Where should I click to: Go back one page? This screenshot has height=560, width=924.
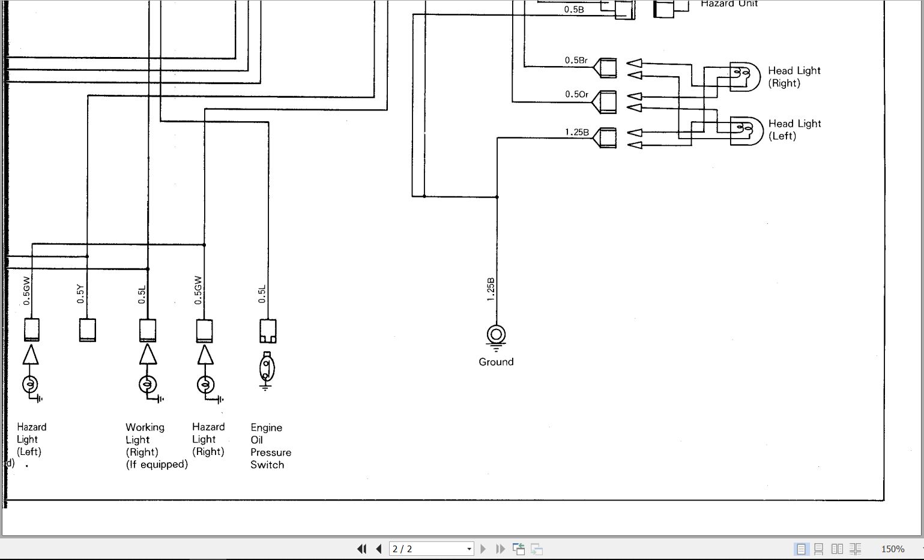tap(378, 549)
